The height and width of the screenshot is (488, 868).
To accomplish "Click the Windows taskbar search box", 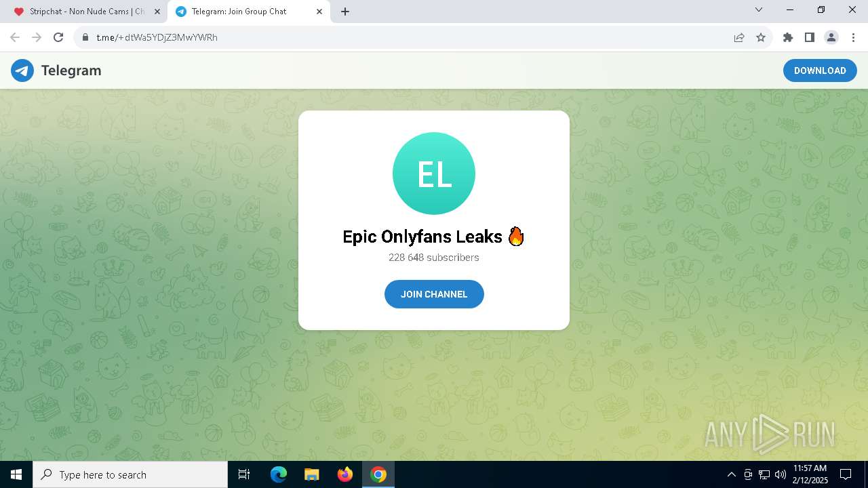I will click(130, 474).
